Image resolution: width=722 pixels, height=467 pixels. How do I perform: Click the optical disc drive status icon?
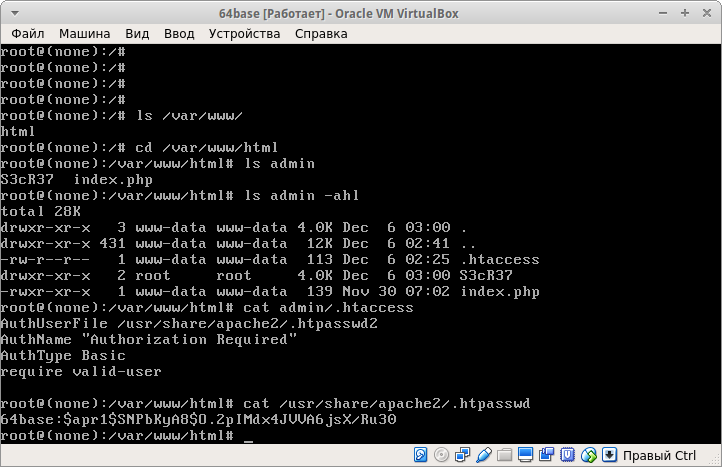click(x=441, y=455)
